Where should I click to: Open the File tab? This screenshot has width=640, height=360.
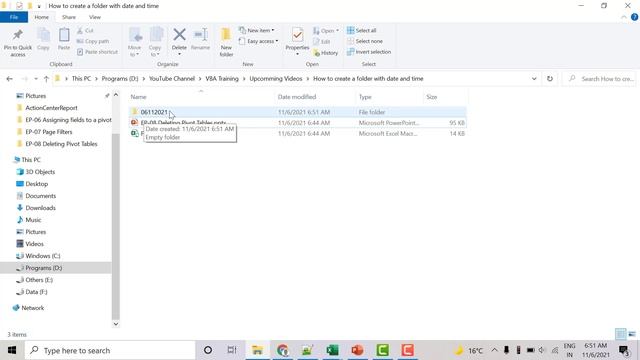pyautogui.click(x=14, y=17)
